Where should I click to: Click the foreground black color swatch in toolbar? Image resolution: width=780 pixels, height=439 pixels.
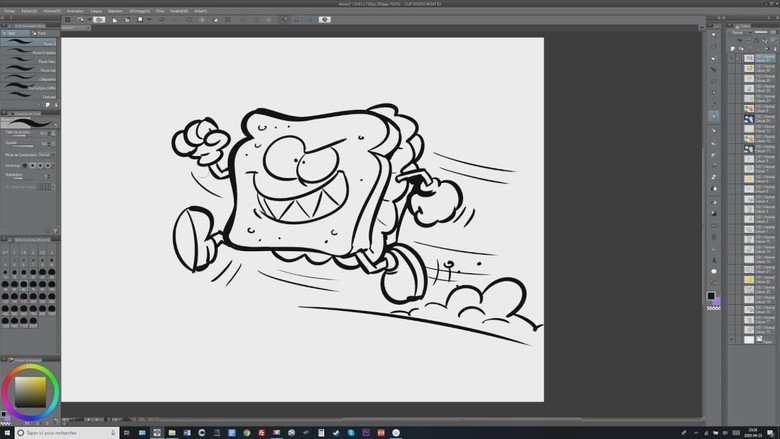coord(711,296)
